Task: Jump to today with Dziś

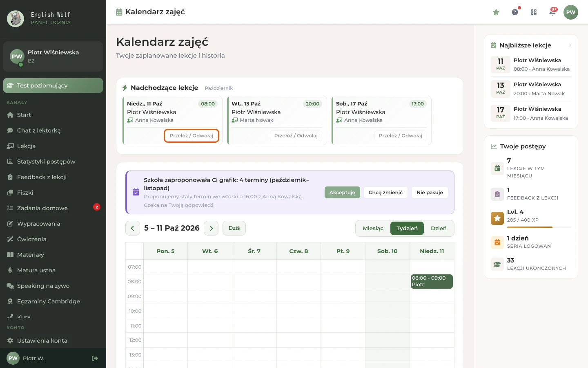Action: pyautogui.click(x=234, y=228)
